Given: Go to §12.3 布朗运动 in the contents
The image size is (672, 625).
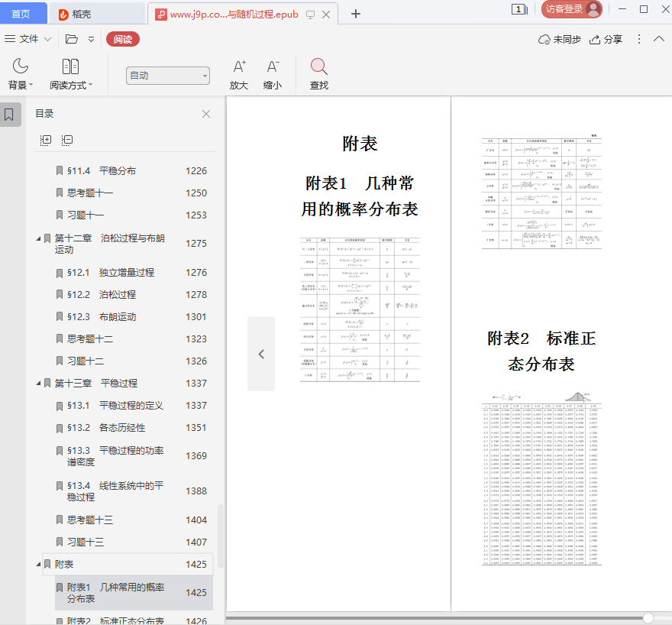Looking at the screenshot, I should [102, 317].
